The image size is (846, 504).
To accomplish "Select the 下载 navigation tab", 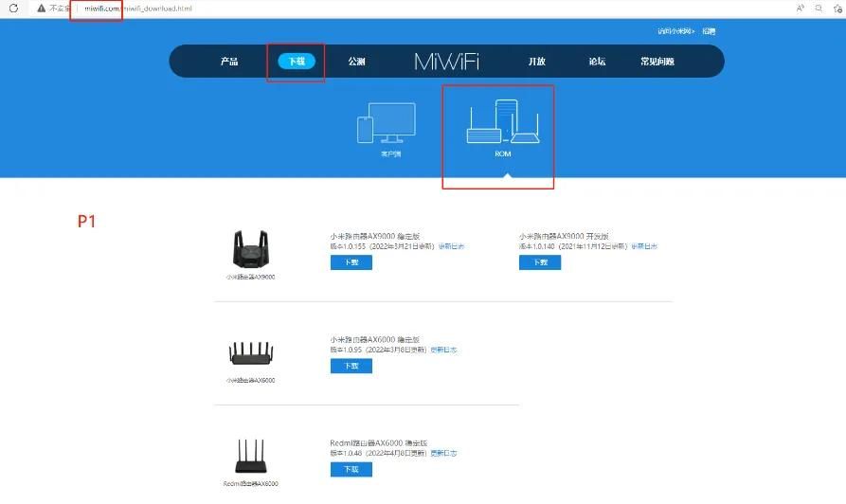I will (297, 61).
